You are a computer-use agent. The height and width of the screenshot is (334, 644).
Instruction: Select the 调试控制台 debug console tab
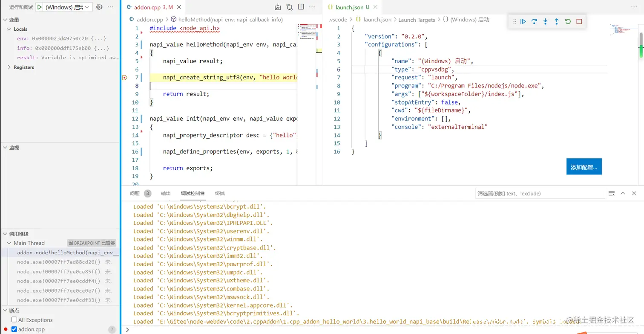(193, 193)
